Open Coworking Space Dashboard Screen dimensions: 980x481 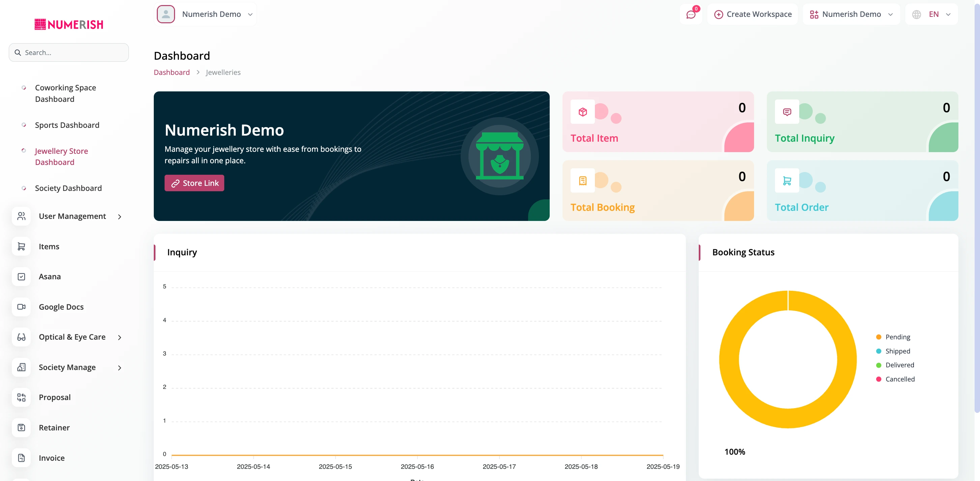click(x=65, y=93)
